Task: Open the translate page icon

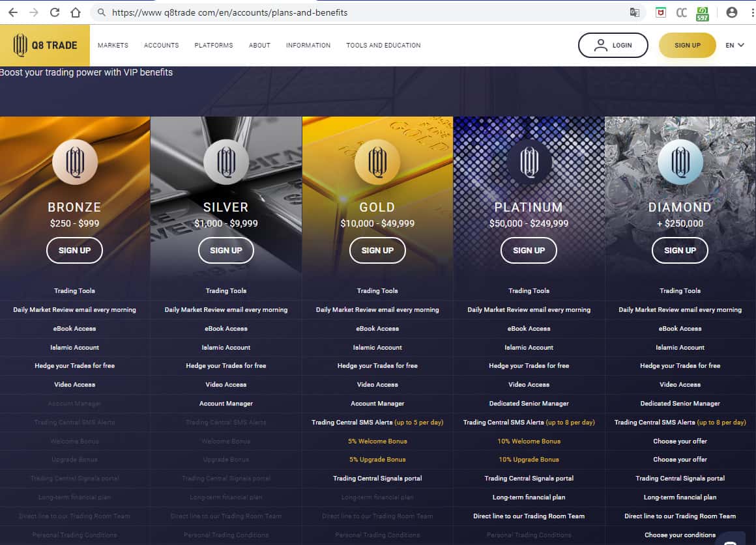Action: pyautogui.click(x=634, y=12)
